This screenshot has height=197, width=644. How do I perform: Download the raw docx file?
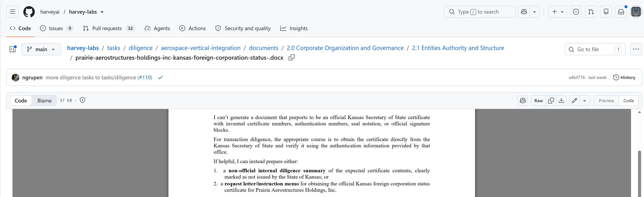click(x=561, y=100)
